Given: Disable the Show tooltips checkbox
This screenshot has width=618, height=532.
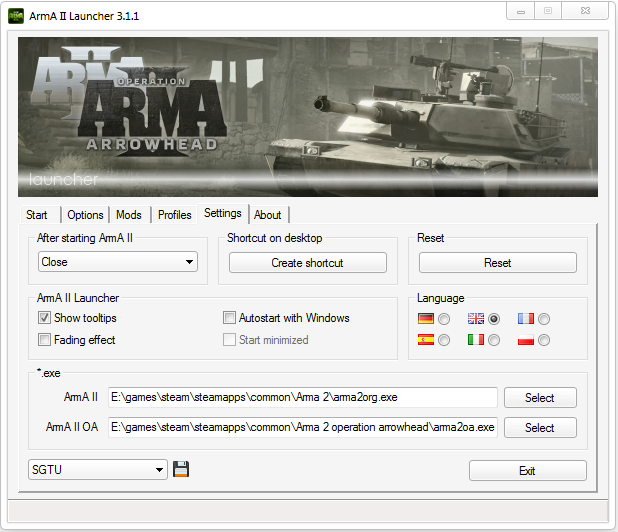Looking at the screenshot, I should point(44,318).
